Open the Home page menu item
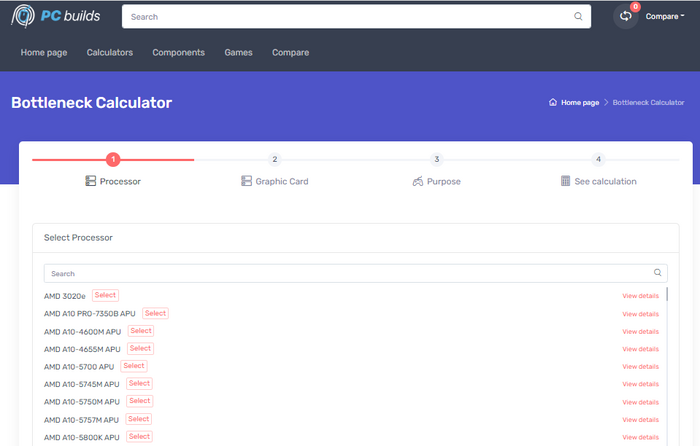 (x=44, y=53)
